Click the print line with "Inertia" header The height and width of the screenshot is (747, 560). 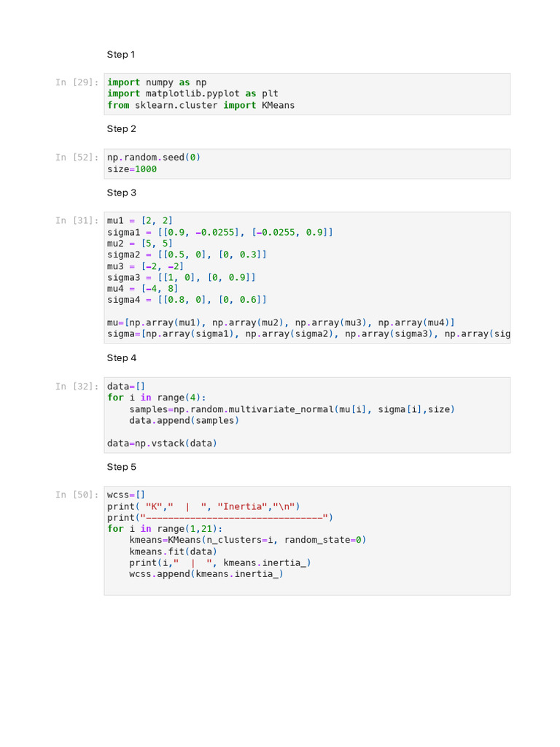click(x=204, y=507)
